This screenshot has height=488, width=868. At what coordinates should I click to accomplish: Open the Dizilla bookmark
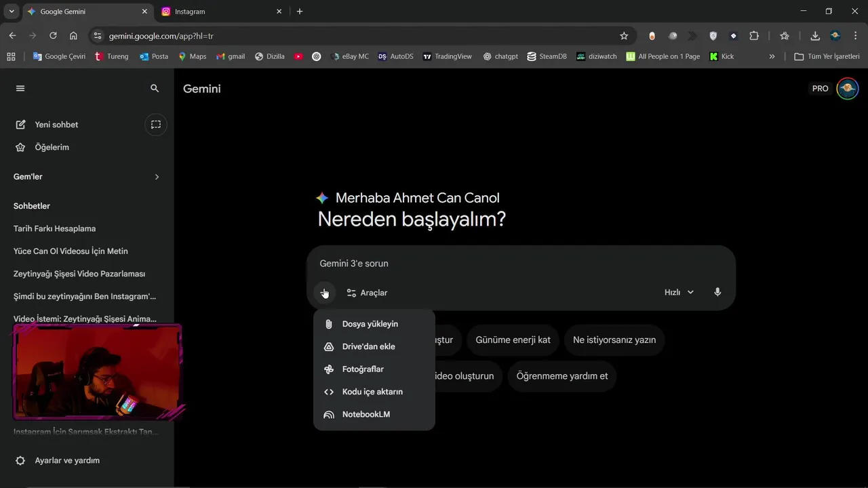coord(269,56)
